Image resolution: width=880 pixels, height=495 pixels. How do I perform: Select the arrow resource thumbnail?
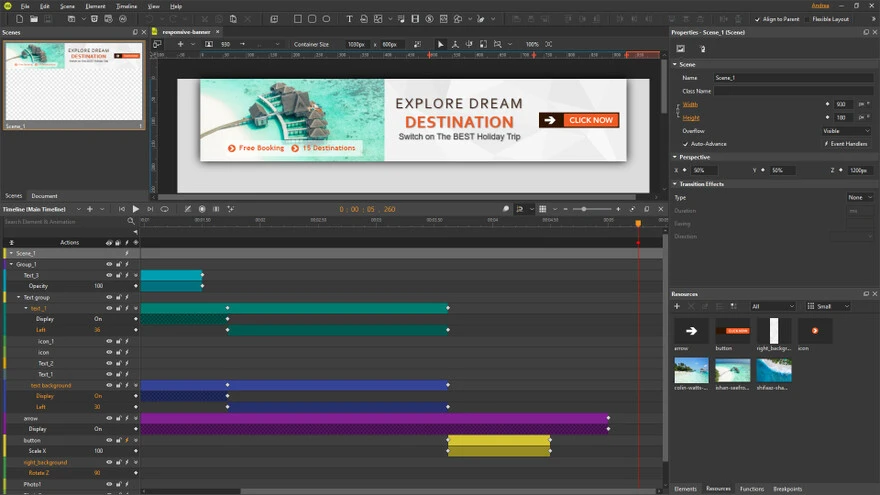(x=691, y=331)
